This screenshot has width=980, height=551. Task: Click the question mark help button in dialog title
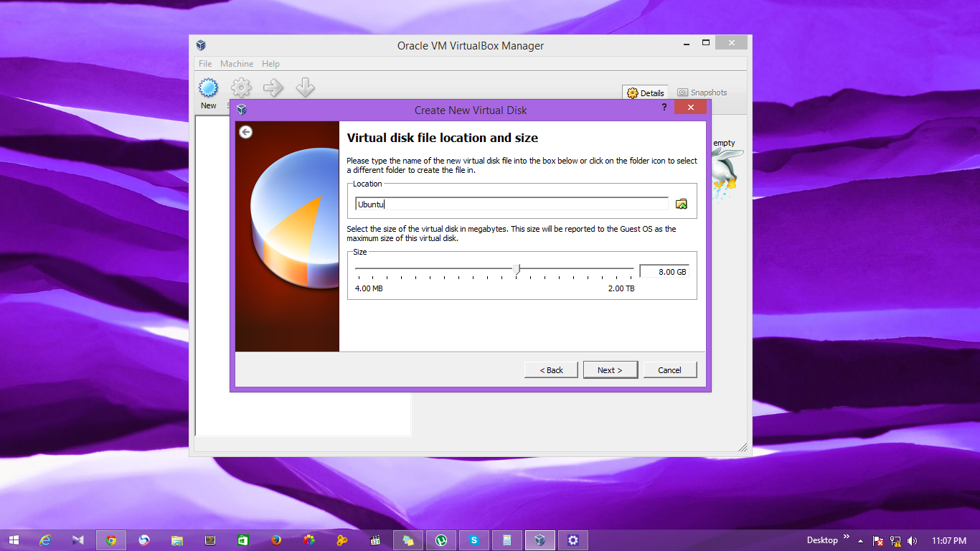664,107
